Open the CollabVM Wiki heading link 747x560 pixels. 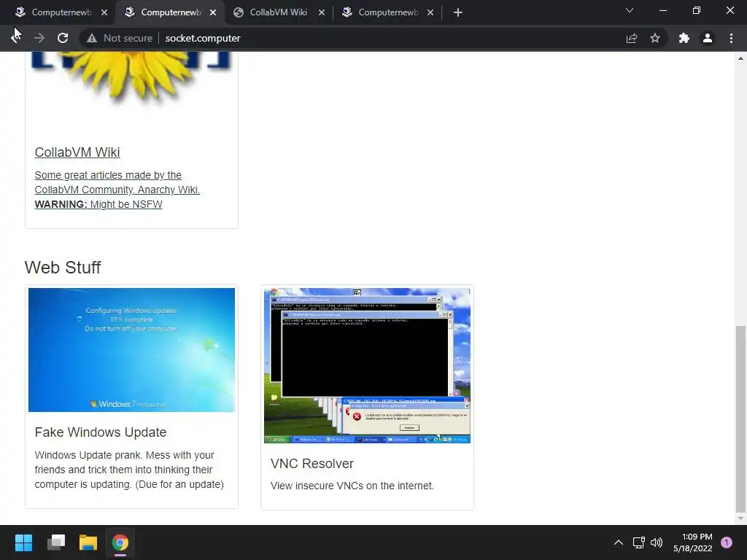(77, 152)
